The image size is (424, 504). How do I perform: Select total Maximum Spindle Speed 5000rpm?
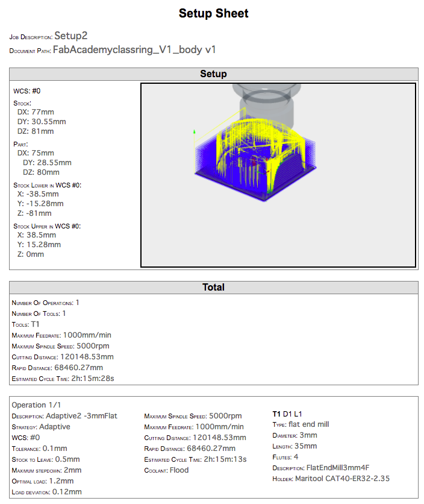click(60, 346)
